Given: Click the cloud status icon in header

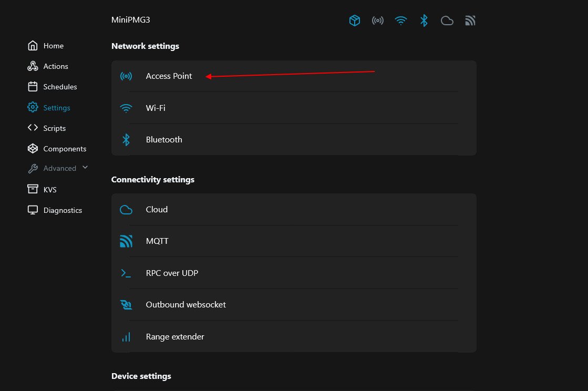Looking at the screenshot, I should (x=447, y=20).
